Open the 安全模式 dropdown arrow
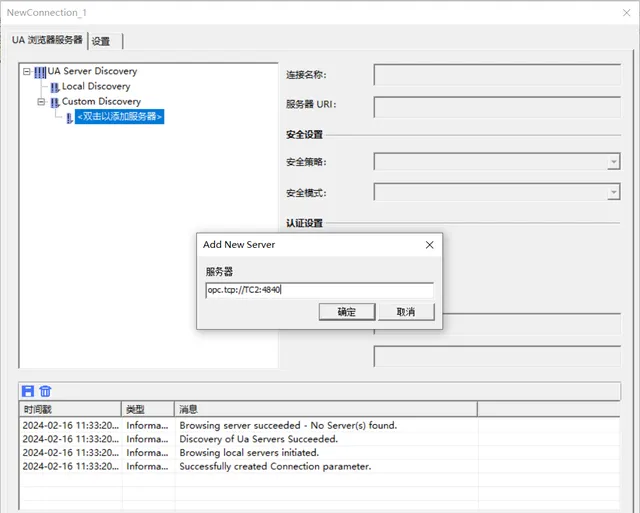Image resolution: width=640 pixels, height=513 pixels. [x=613, y=192]
